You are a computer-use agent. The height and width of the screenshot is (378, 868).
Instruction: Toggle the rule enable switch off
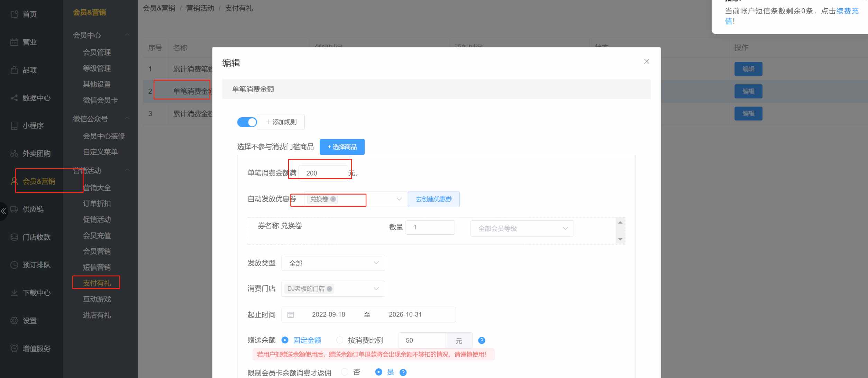click(x=247, y=122)
